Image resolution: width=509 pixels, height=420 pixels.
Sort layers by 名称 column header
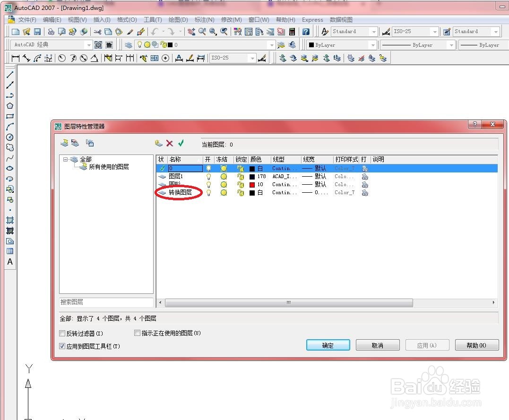[185, 159]
